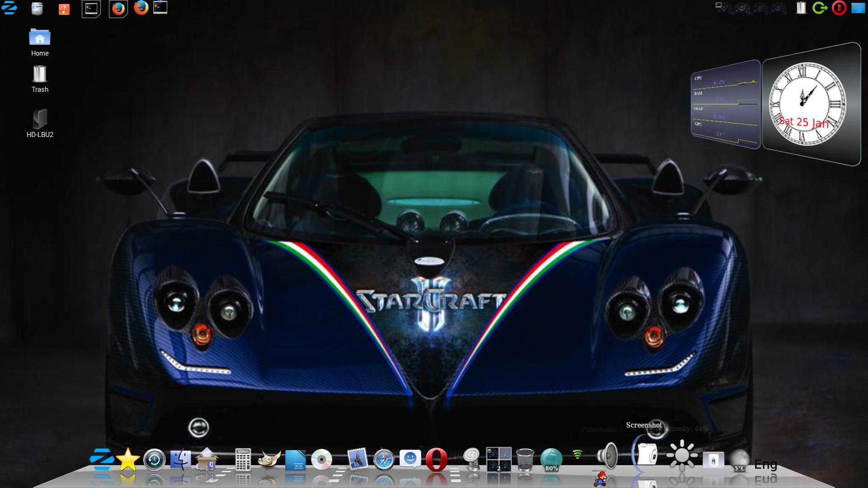This screenshot has width=868, height=488.
Task: Open the Trash icon on desktop
Action: (x=40, y=79)
